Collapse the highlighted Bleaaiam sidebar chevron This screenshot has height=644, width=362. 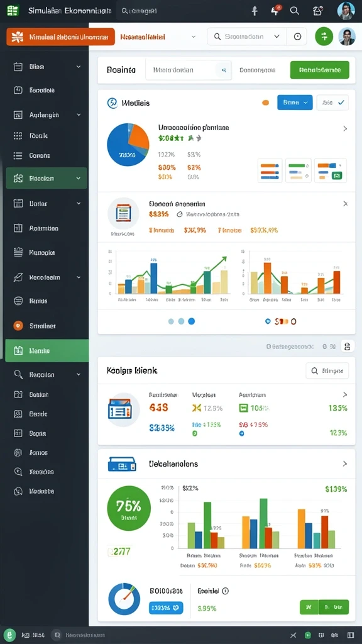click(79, 178)
